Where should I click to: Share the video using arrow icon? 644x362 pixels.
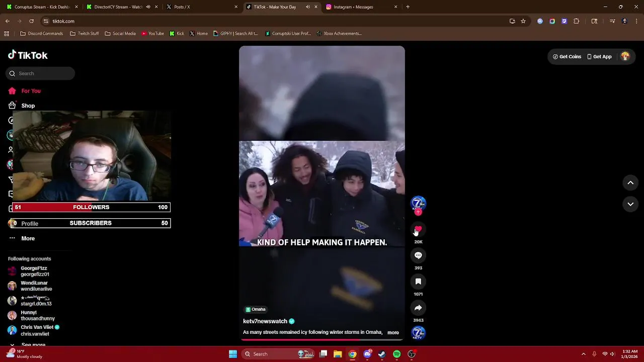coord(418,308)
